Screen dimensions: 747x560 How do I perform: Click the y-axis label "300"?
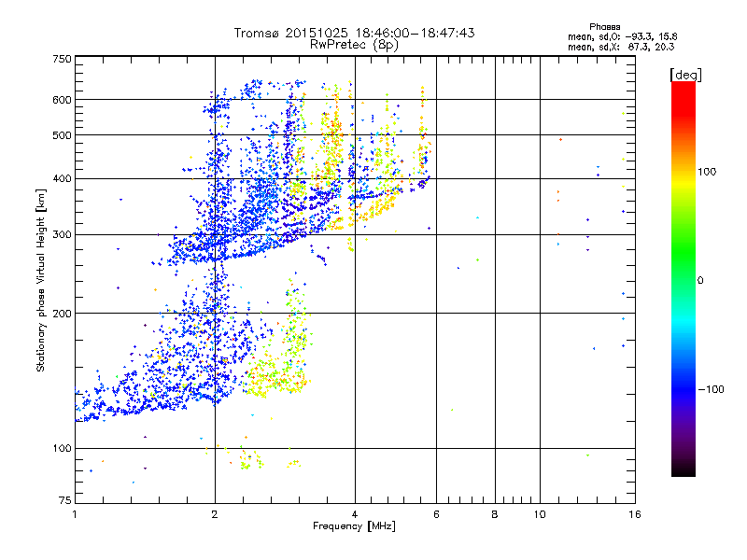pyautogui.click(x=62, y=235)
